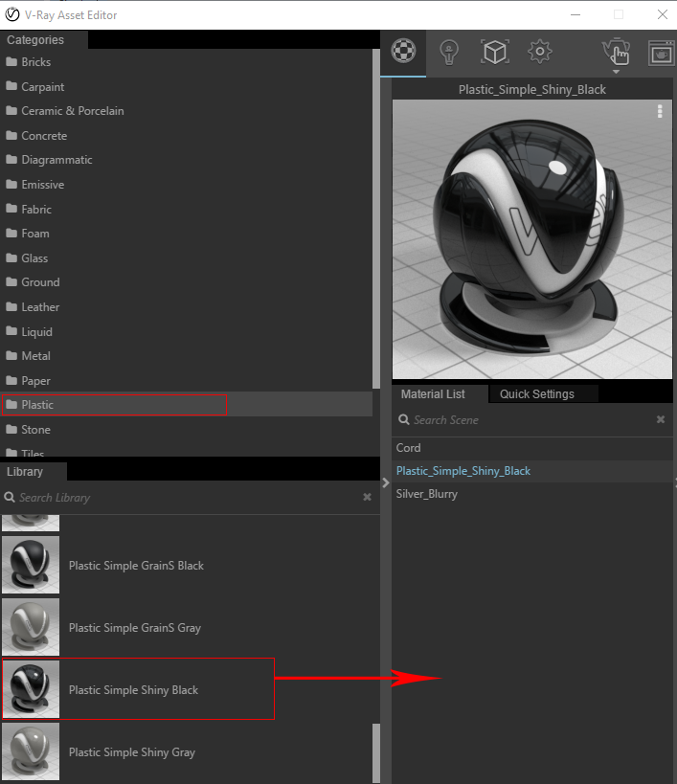This screenshot has width=677, height=784.
Task: Select the Foam category folder
Action: pyautogui.click(x=187, y=234)
